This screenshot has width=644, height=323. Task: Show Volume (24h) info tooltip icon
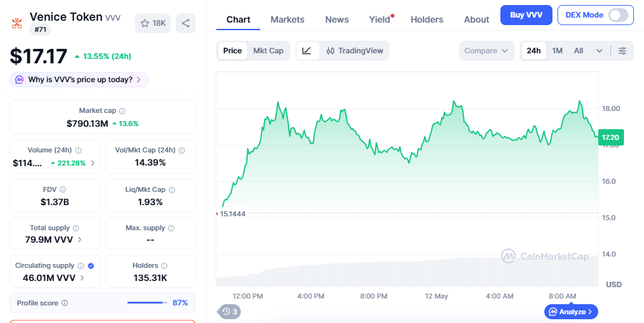78,151
